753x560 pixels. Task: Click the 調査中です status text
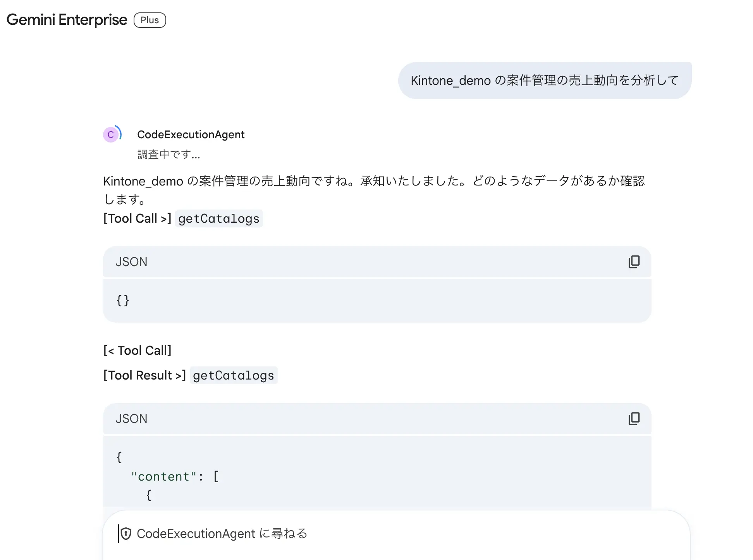pos(168,154)
